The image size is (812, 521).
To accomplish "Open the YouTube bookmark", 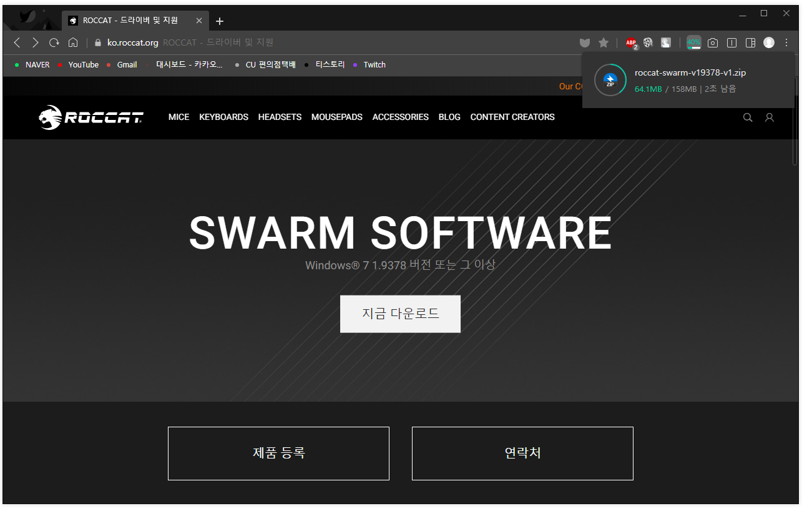I will click(78, 65).
